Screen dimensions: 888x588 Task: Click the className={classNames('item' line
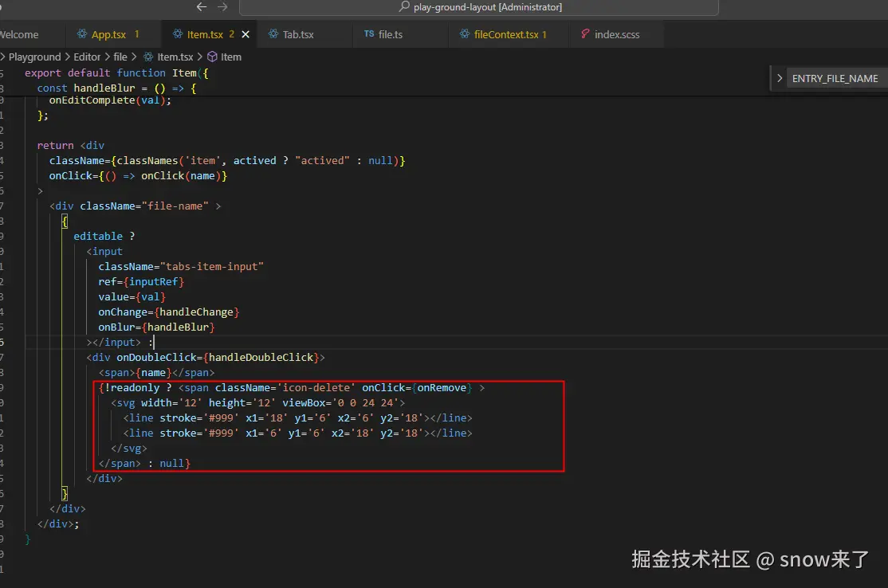click(x=227, y=161)
